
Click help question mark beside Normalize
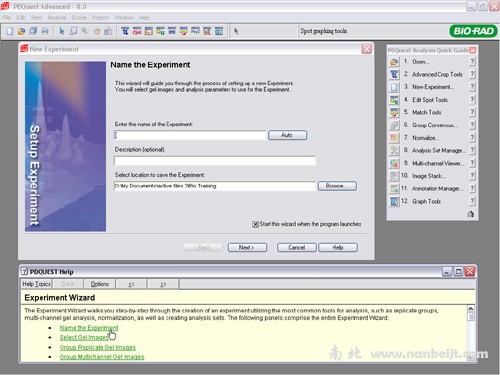pos(472,138)
